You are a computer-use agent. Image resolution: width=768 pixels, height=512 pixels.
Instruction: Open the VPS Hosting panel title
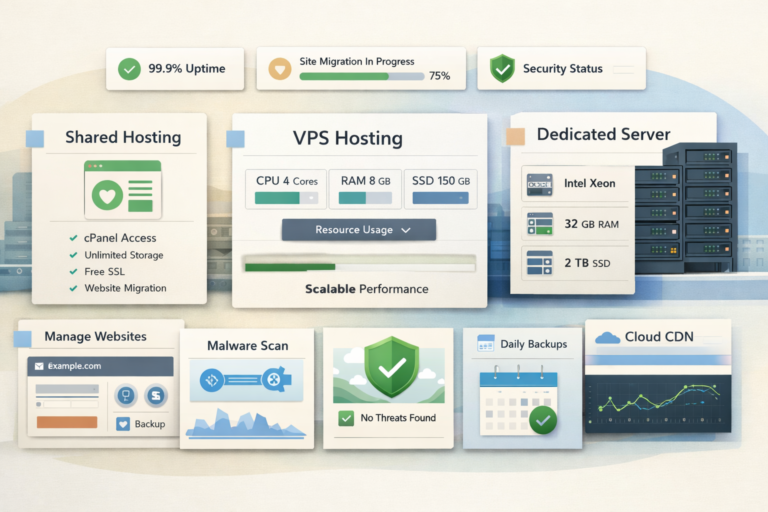pyautogui.click(x=347, y=139)
